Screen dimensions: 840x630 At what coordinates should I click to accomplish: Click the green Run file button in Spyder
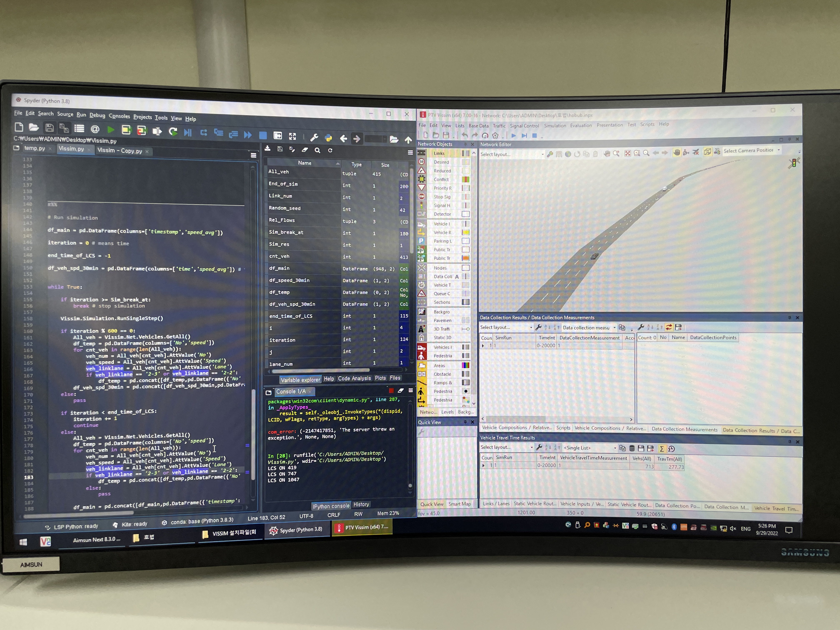pyautogui.click(x=110, y=130)
